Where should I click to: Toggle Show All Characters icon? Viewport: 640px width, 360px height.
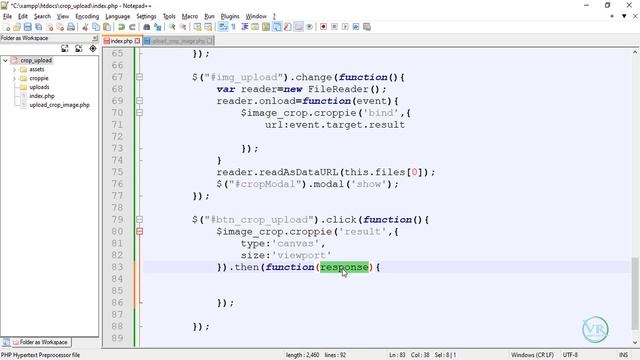pos(233,27)
